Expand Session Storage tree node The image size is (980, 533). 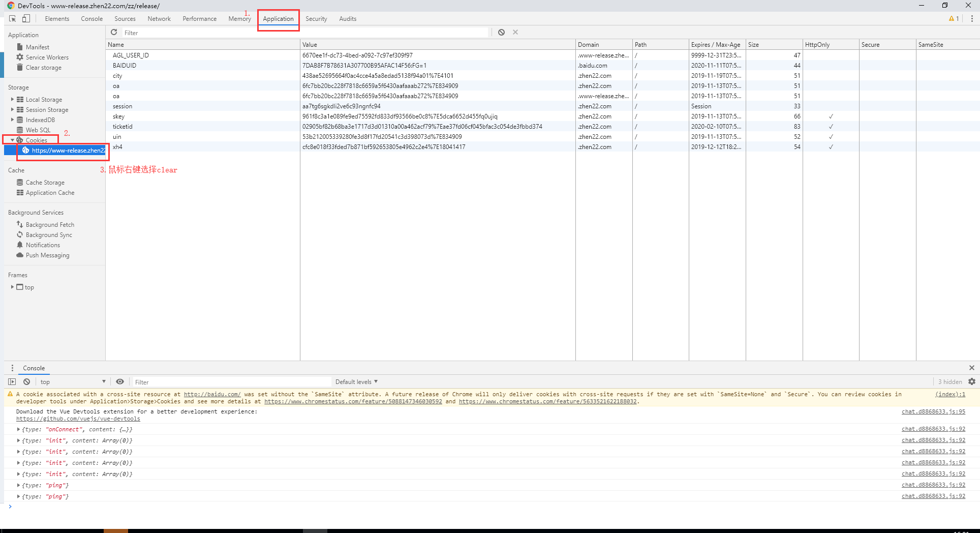12,109
